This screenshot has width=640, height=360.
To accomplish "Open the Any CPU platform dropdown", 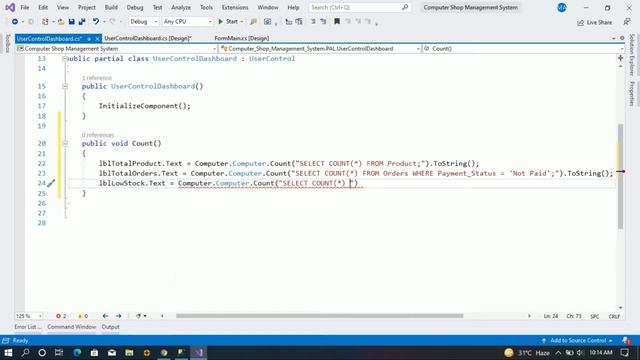I will 187,22.
